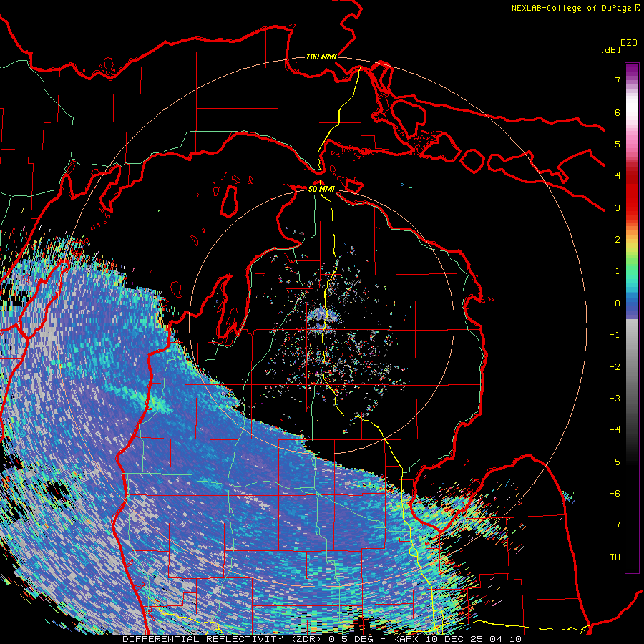Click the 100 NMI range ring label
644x644 pixels.
click(321, 57)
